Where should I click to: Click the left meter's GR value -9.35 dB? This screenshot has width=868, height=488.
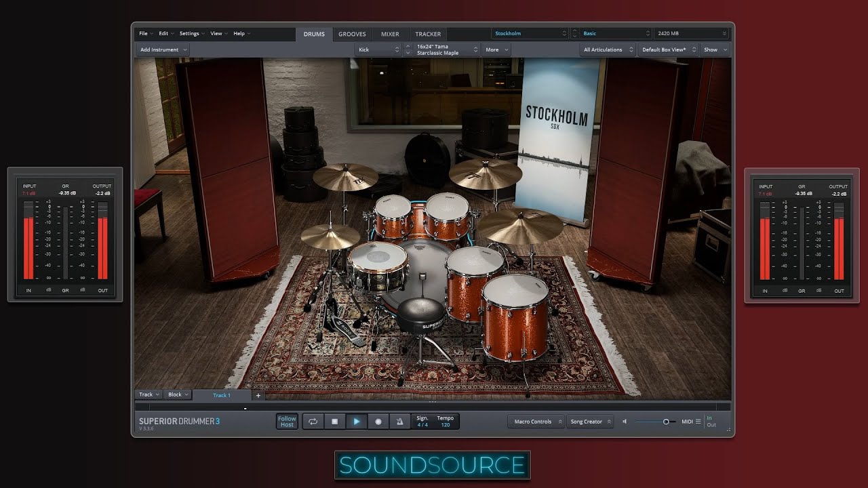click(x=66, y=193)
